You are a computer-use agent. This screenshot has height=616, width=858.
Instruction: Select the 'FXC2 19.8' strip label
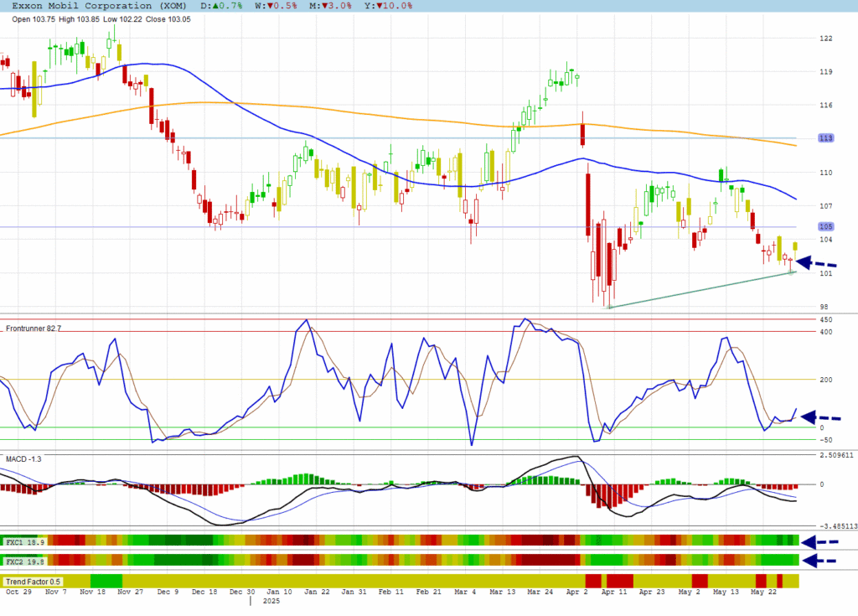tap(25, 562)
